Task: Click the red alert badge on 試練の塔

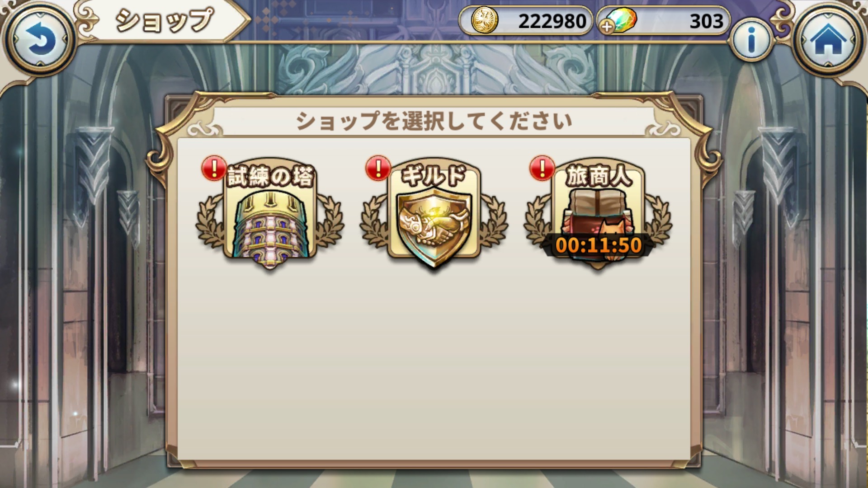Action: pos(214,169)
